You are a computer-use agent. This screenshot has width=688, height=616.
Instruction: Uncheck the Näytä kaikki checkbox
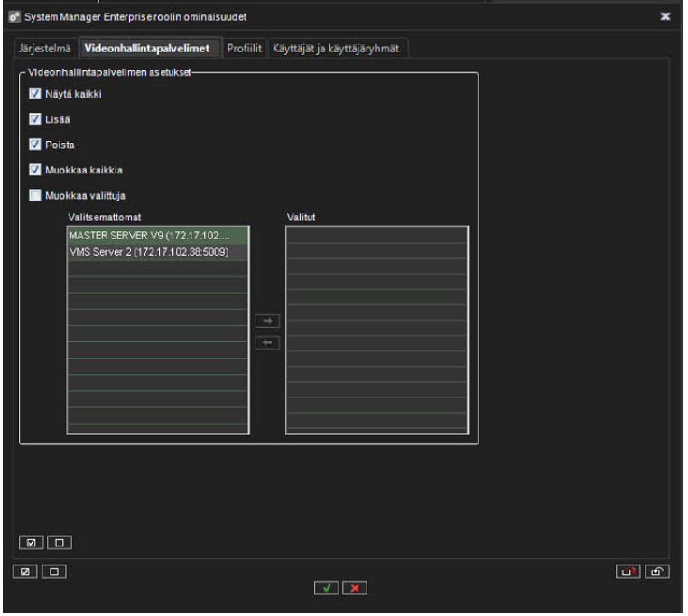35,93
